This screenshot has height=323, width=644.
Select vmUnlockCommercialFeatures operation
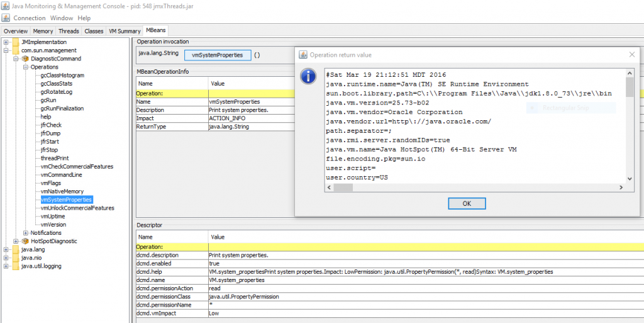tap(77, 208)
